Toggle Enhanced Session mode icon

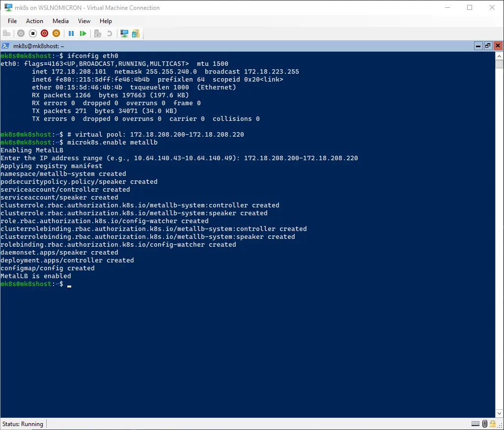(124, 33)
